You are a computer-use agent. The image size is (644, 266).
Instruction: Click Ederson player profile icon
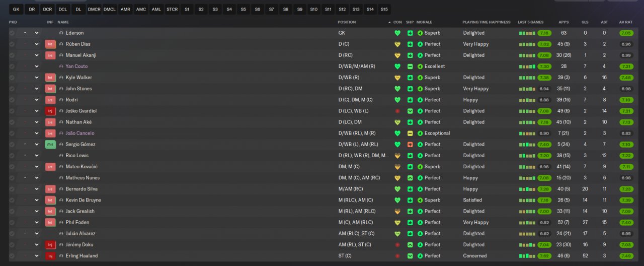tap(61, 33)
